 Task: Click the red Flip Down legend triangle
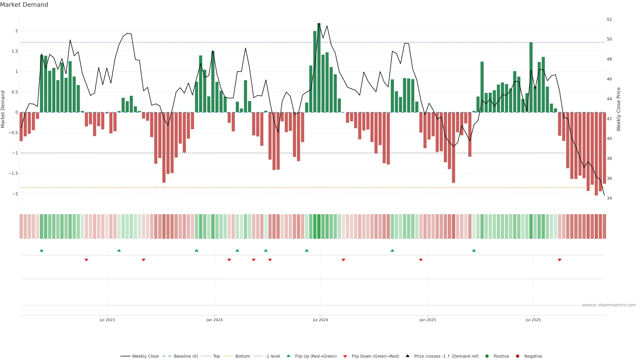click(x=345, y=356)
